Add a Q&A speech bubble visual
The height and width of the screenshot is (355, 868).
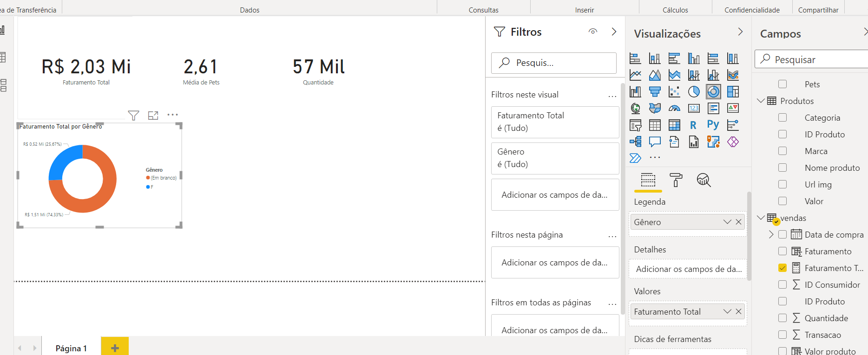click(x=655, y=142)
